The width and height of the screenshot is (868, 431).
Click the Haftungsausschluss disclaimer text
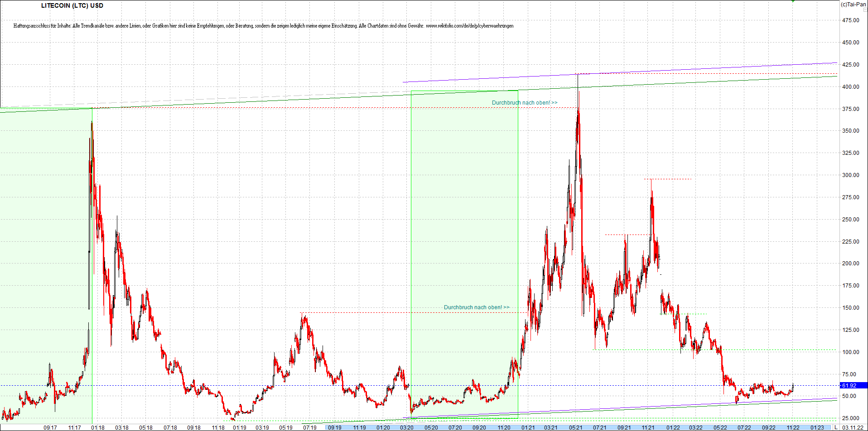(263, 26)
